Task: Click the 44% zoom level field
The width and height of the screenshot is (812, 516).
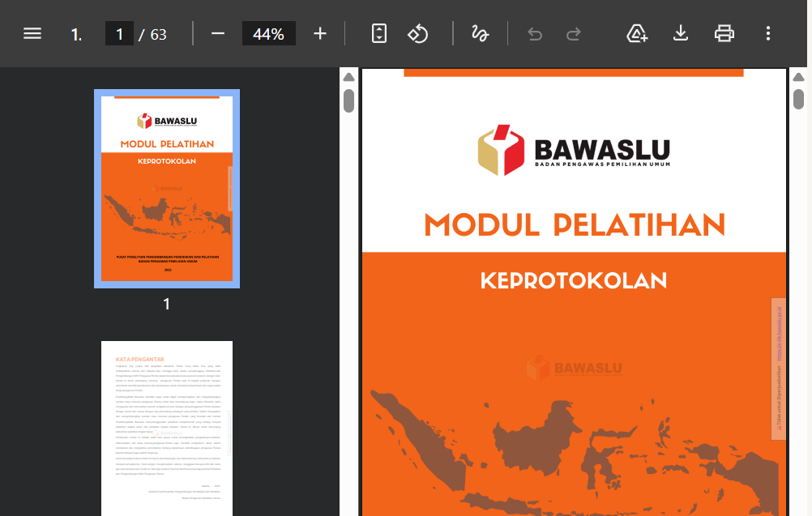Action: point(269,34)
